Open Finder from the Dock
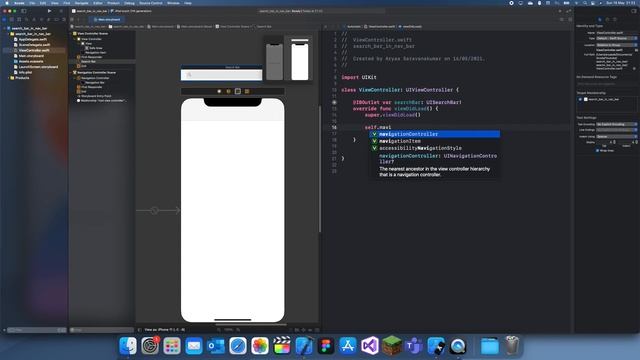640x360 pixels. (128, 346)
